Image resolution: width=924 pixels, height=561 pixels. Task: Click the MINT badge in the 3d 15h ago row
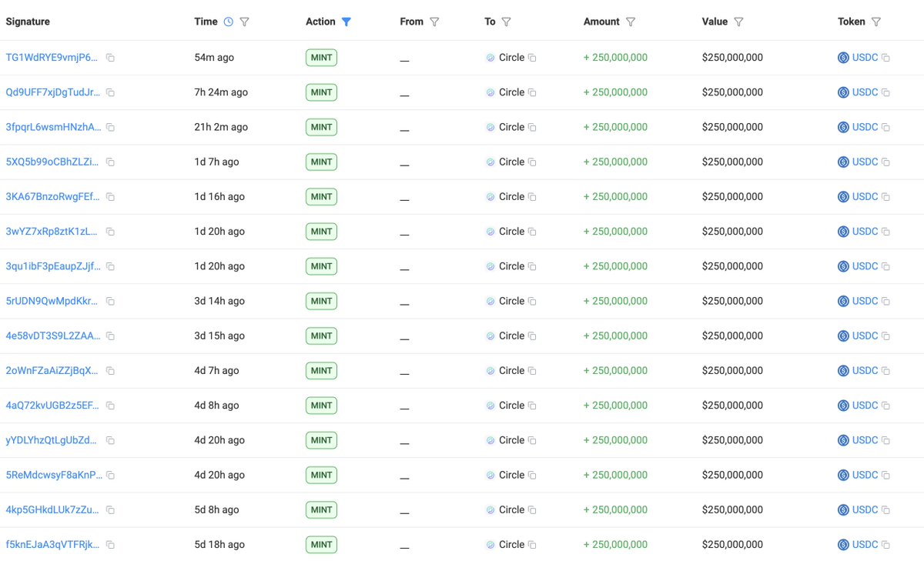[321, 336]
